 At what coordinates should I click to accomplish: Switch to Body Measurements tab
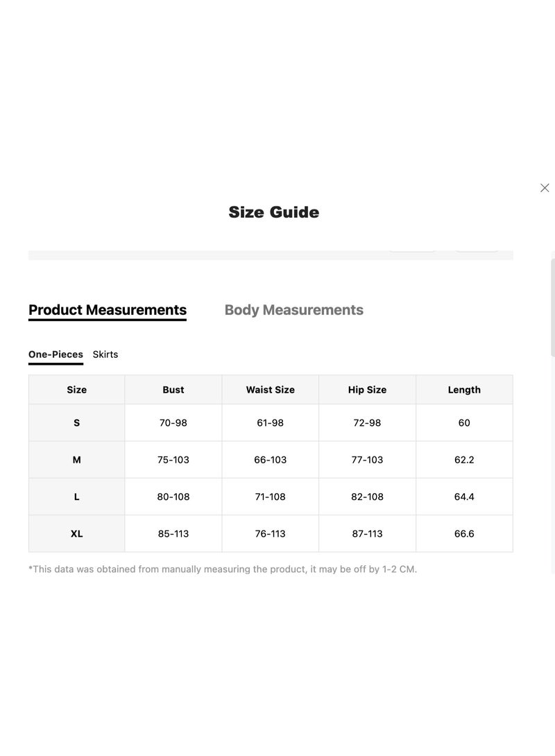pyautogui.click(x=293, y=310)
